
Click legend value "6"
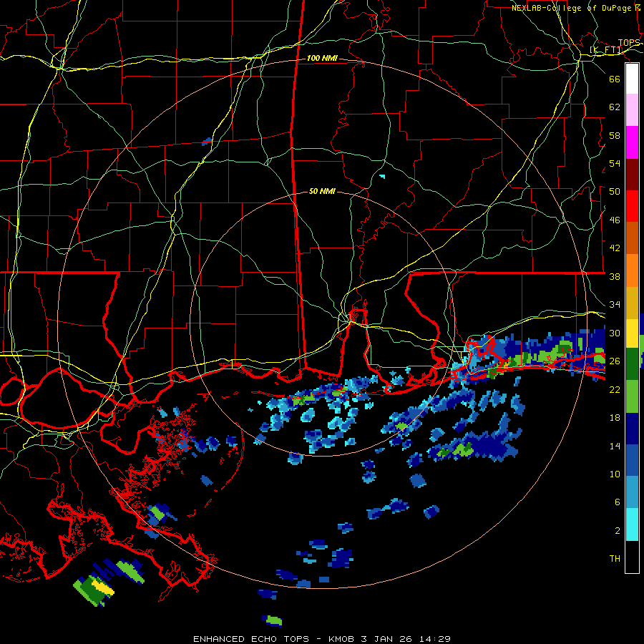click(617, 502)
